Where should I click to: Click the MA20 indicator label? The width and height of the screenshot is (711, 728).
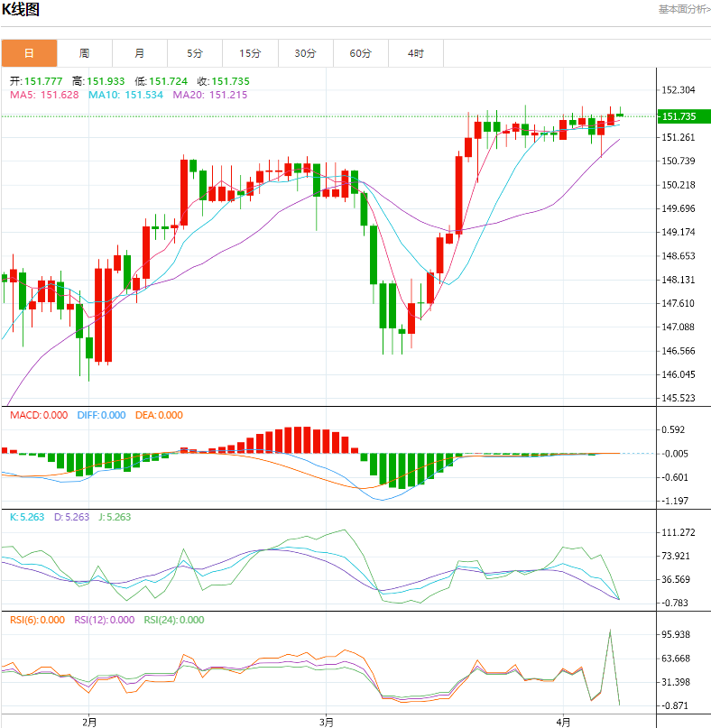coord(209,95)
